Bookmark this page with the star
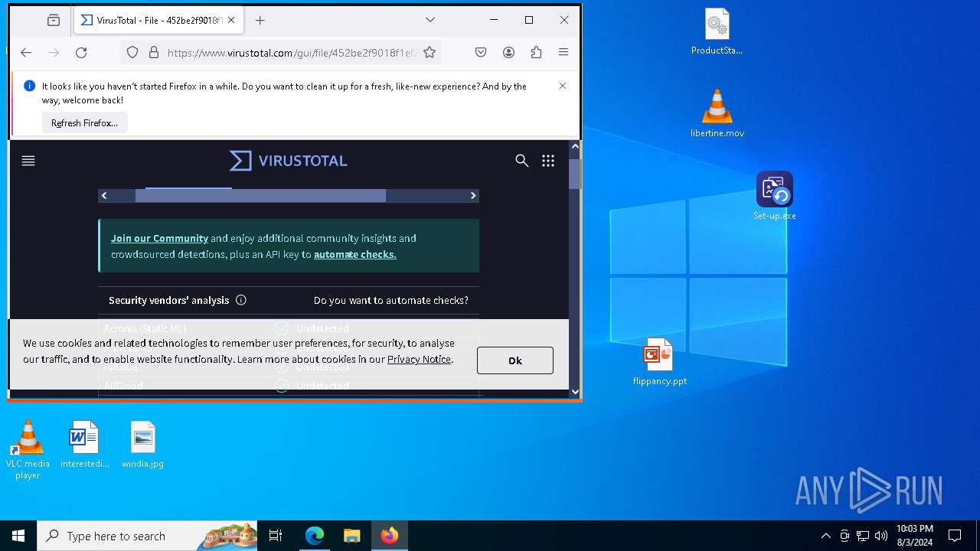The width and height of the screenshot is (980, 551). pyautogui.click(x=430, y=52)
